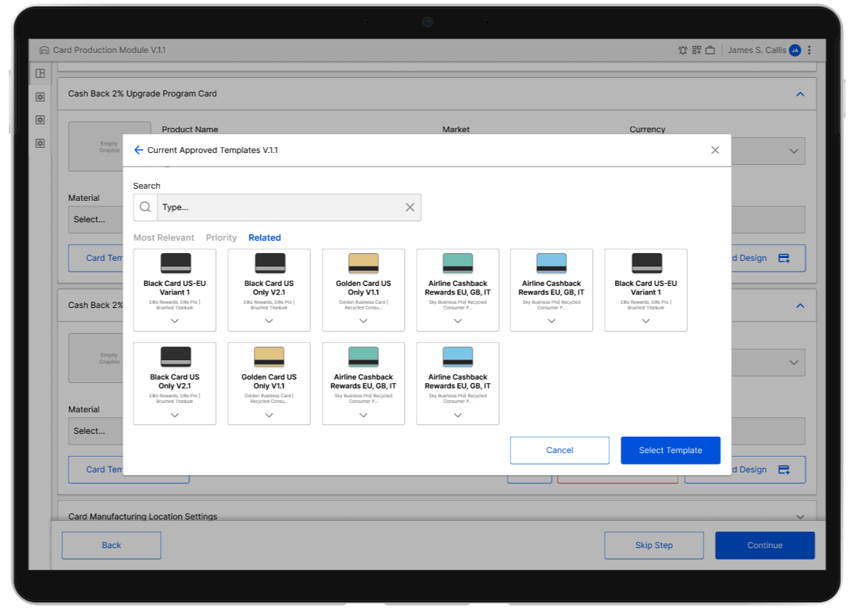Switch to the Priority tab
Screen dimensions: 853x616
[221, 238]
